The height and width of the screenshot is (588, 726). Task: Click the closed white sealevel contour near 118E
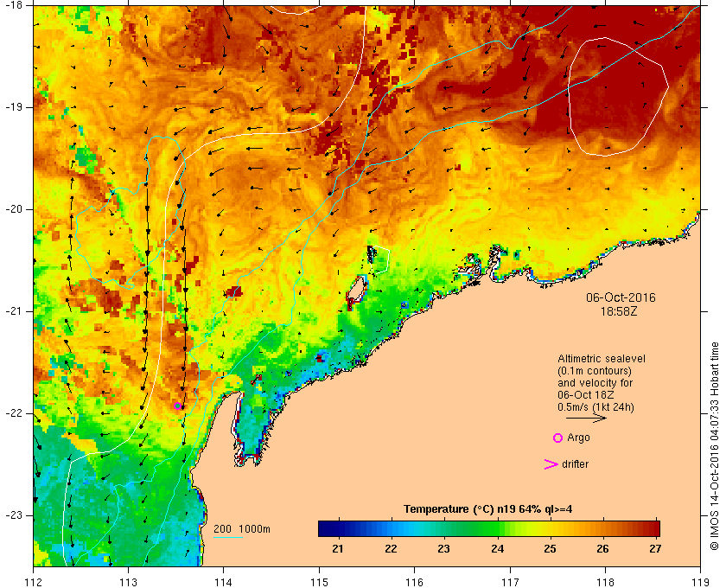tap(618, 96)
